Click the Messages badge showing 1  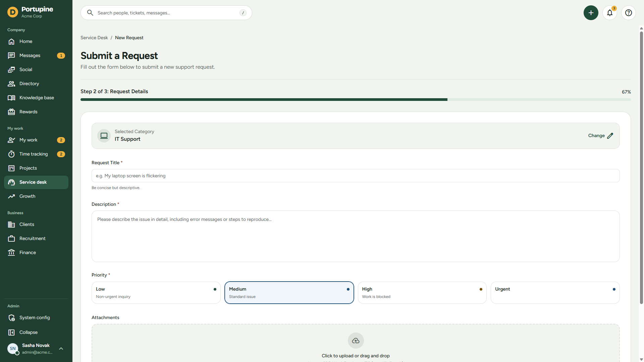(61, 56)
